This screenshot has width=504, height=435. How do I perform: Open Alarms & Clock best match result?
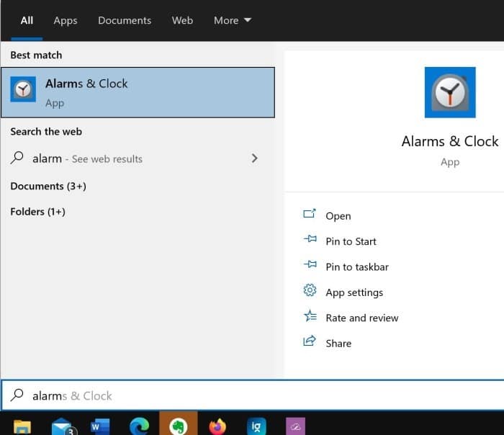(x=138, y=93)
